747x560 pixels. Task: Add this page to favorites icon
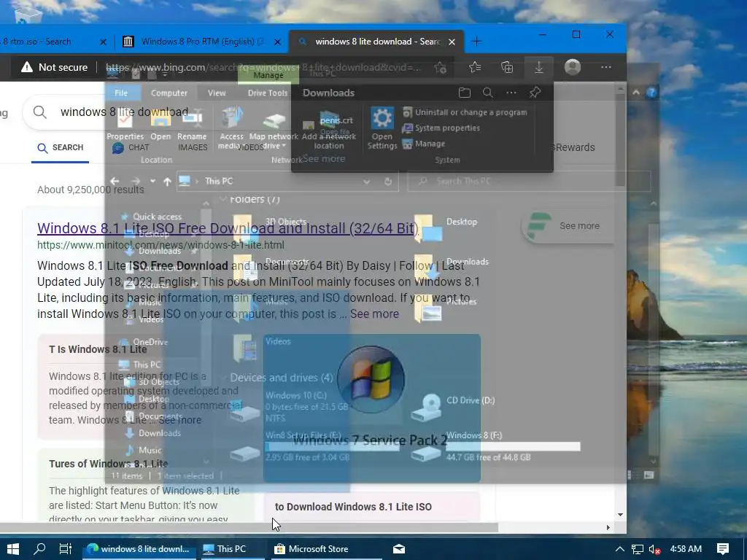click(x=441, y=68)
